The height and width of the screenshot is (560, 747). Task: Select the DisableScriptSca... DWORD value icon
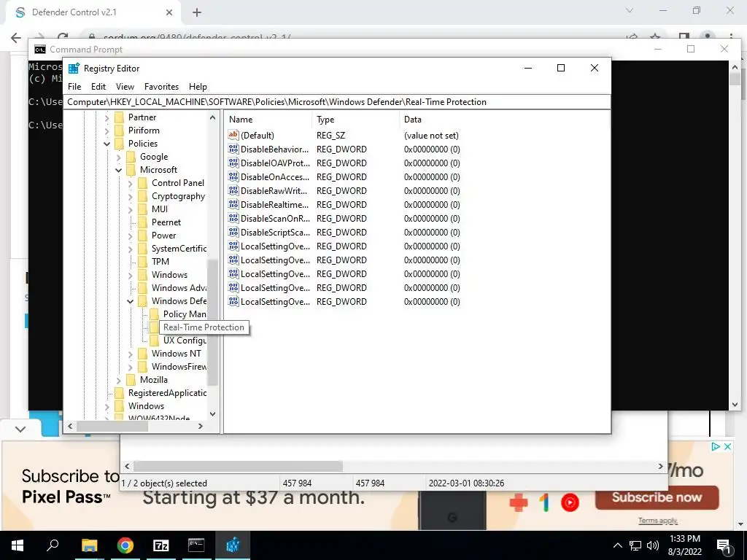(233, 232)
